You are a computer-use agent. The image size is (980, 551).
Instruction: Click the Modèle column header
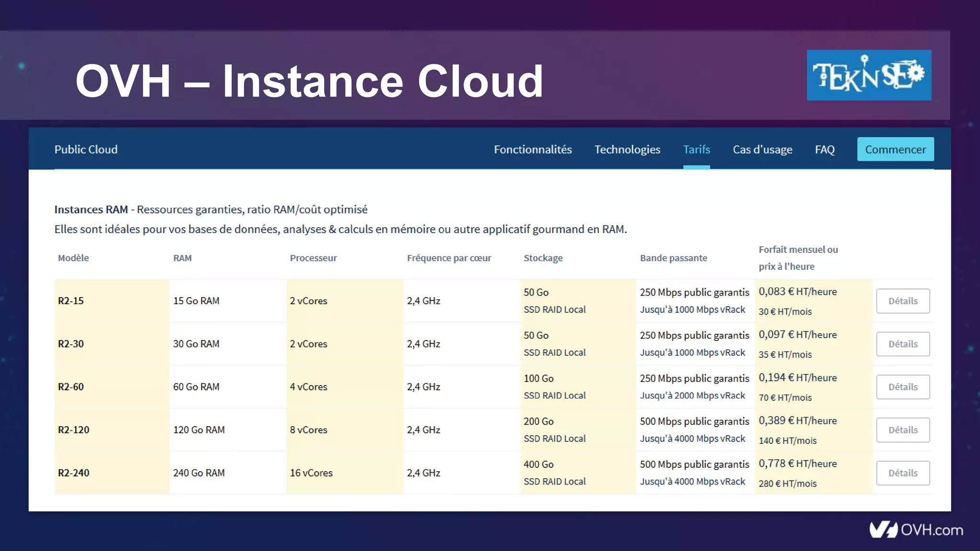coord(73,258)
